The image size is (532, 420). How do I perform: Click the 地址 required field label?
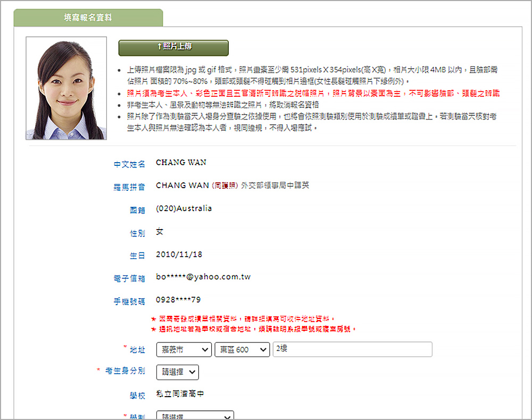click(137, 350)
